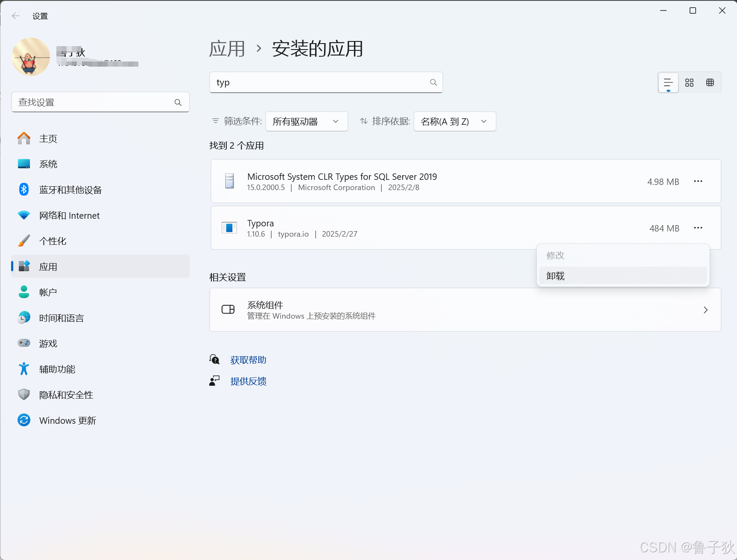Close the Settings window
The width and height of the screenshot is (737, 560).
point(722,11)
